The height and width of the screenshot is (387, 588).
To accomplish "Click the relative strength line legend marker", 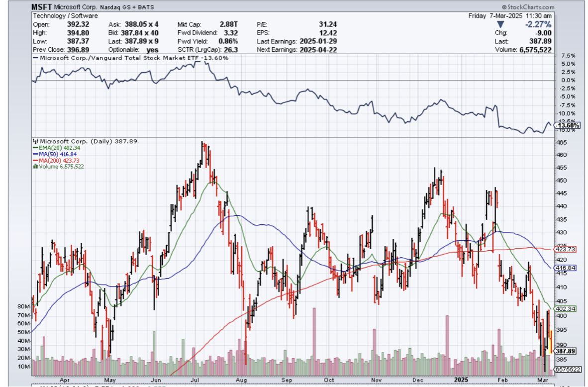I will 35,58.
